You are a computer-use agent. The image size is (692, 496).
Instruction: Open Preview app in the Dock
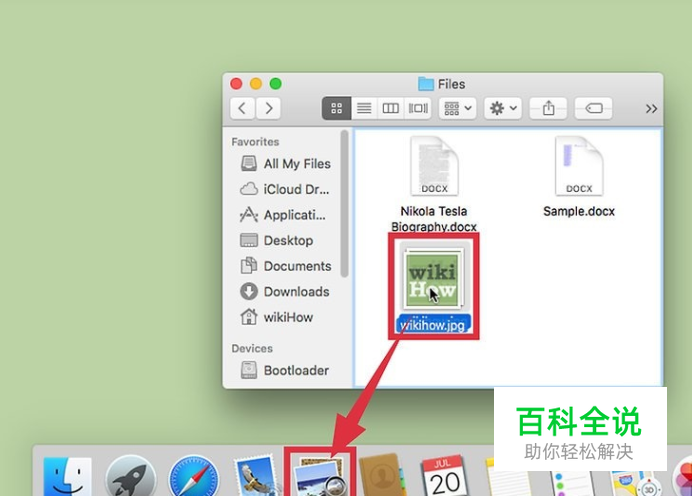click(x=320, y=477)
